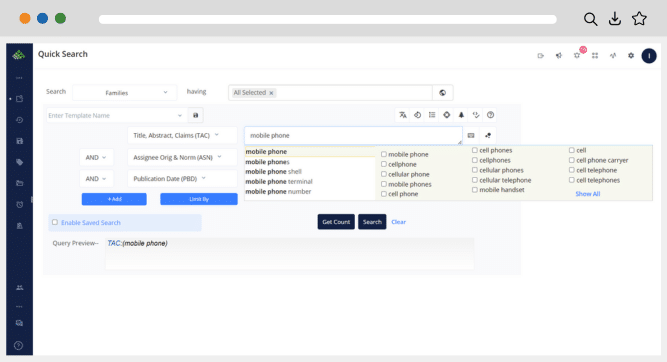Expand the Families search dropdown
The image size is (667, 362).
pos(124,93)
